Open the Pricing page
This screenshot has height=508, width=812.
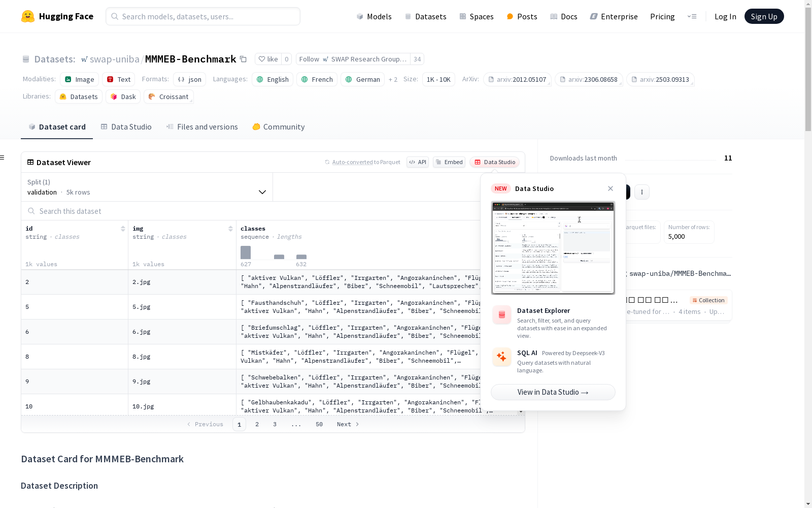662,16
